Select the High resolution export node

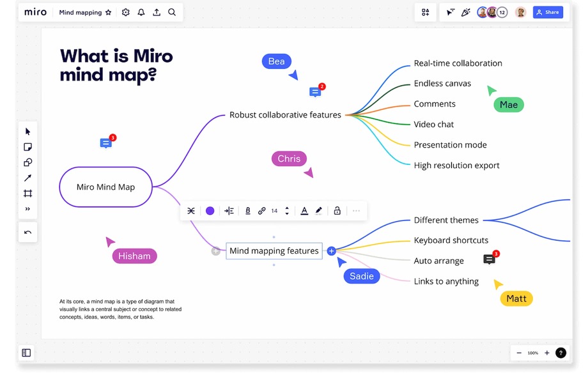(x=457, y=166)
